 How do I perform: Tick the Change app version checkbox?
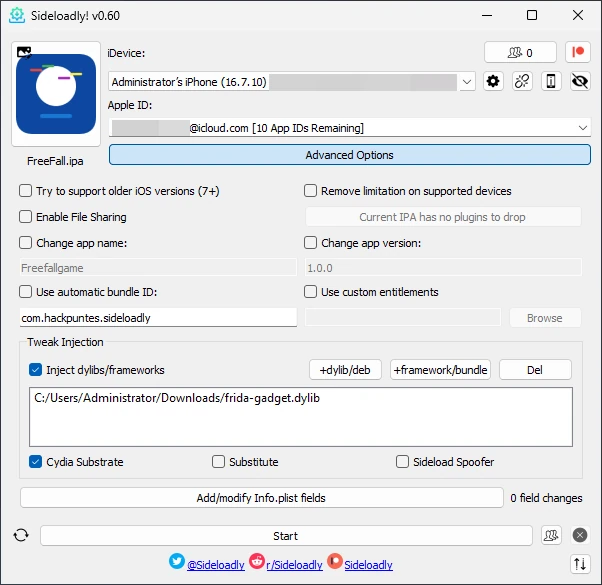point(311,243)
